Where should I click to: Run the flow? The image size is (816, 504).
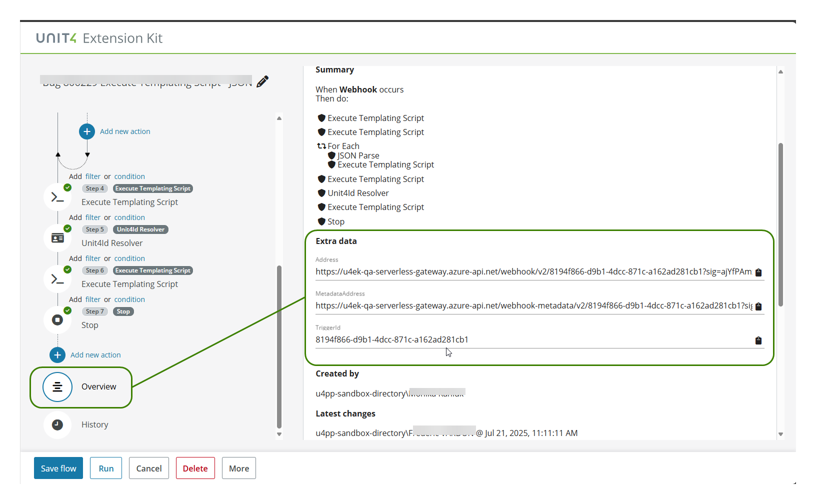105,468
